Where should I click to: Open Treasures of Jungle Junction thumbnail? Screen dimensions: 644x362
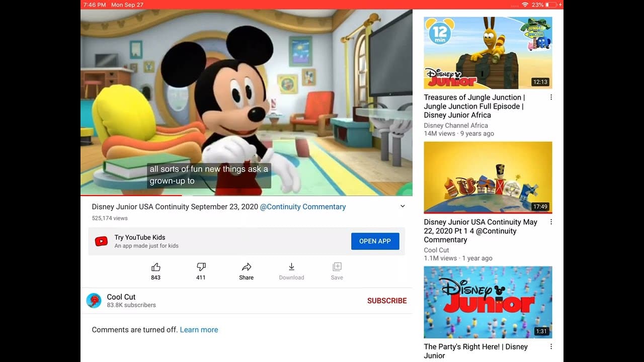pyautogui.click(x=488, y=53)
